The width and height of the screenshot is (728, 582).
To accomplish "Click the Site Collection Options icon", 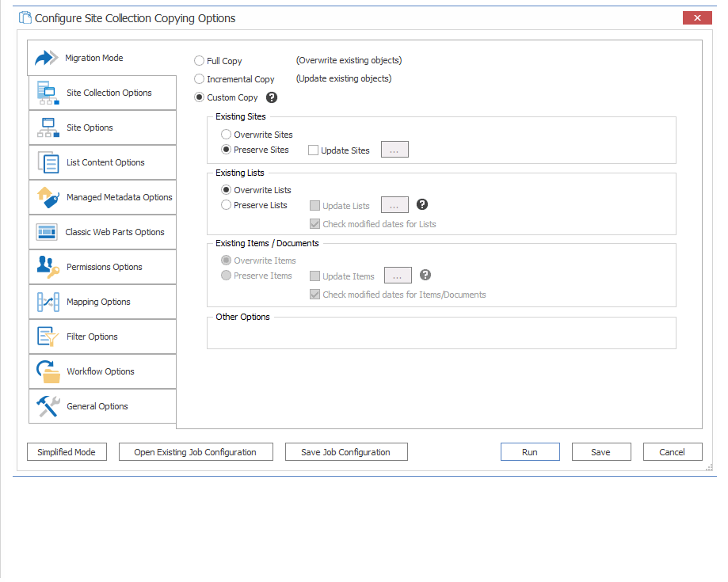I will click(47, 92).
